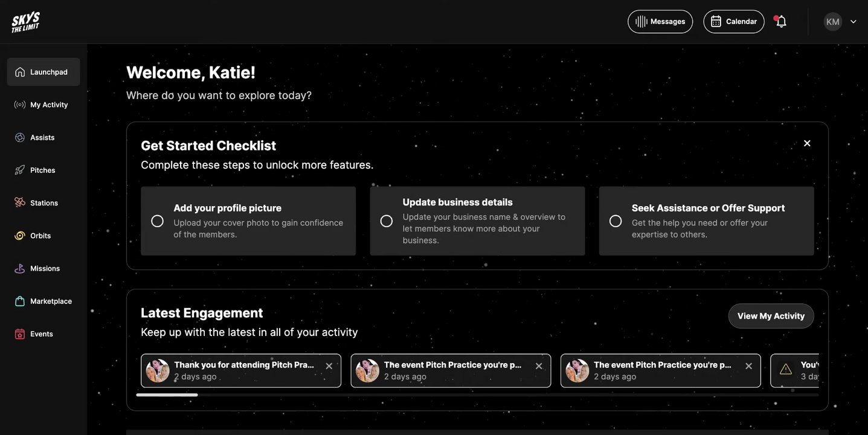Screen dimensions: 868x435
Task: Mark Update business details step complete
Action: (x=387, y=221)
